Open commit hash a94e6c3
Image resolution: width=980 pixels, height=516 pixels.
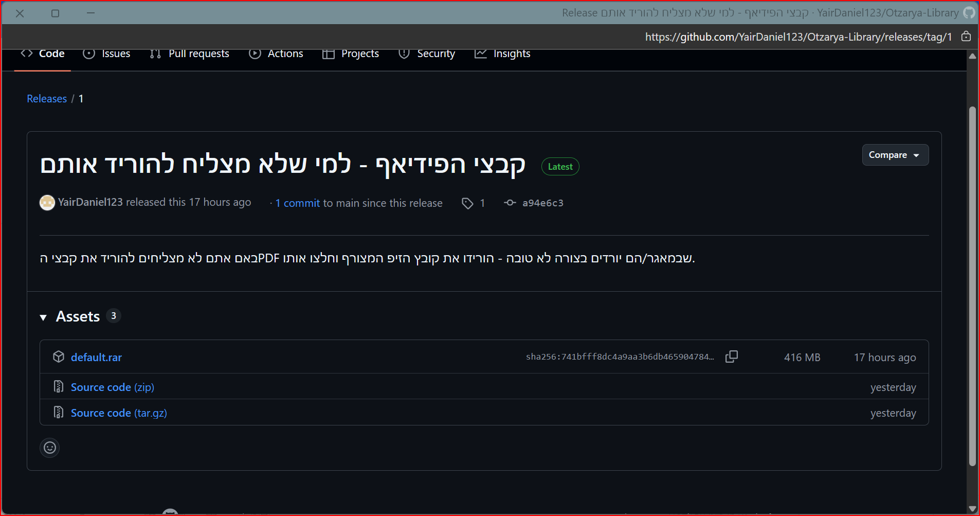coord(543,203)
